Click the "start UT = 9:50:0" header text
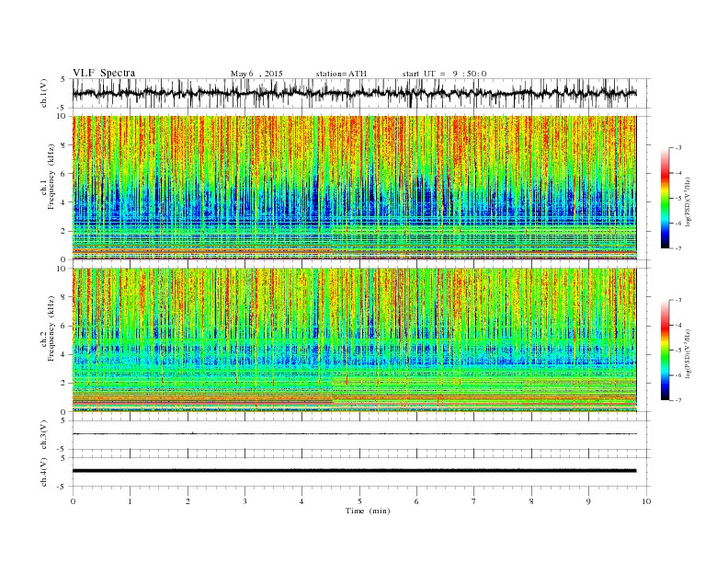This screenshot has height=563, width=728. [x=444, y=74]
